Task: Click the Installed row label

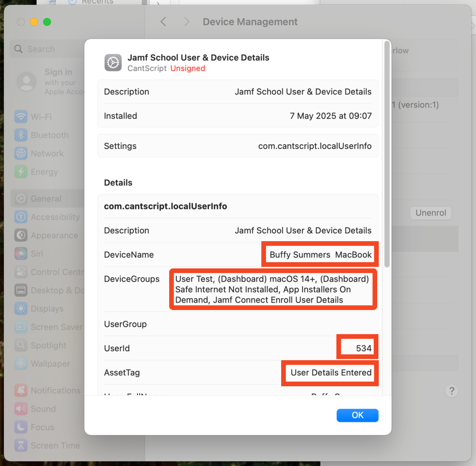Action: coord(120,116)
